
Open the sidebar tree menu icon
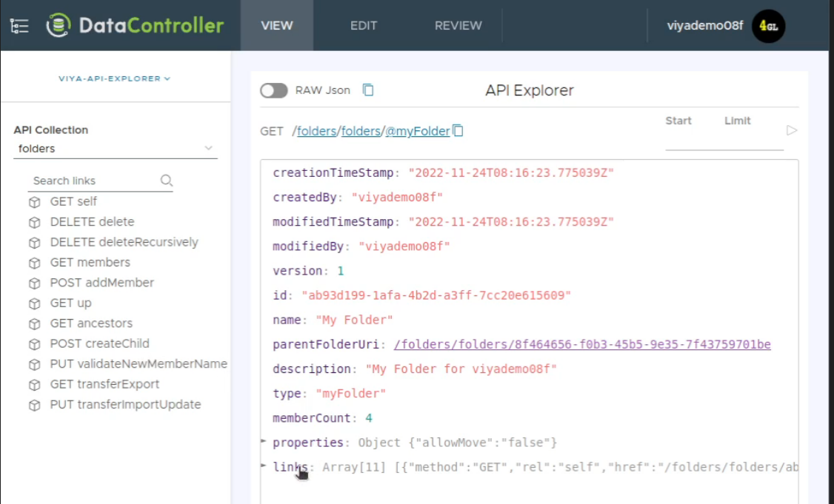click(x=19, y=26)
